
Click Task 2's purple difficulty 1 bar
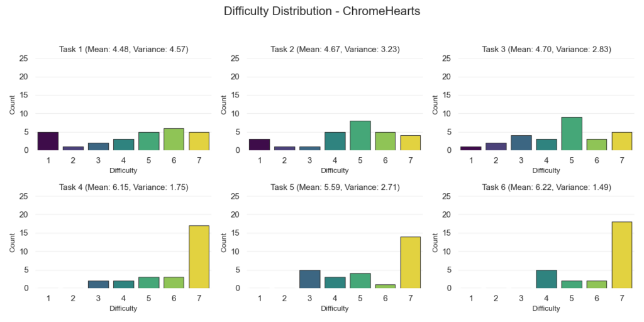[x=261, y=145]
